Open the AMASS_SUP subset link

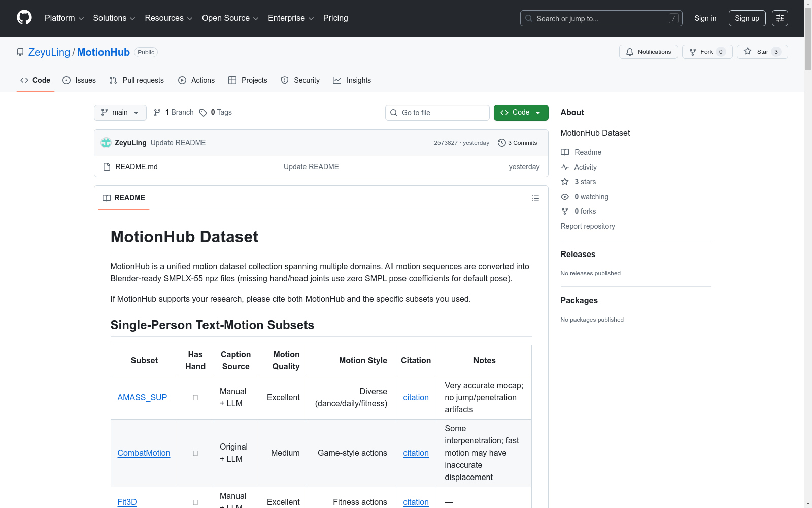coord(142,398)
